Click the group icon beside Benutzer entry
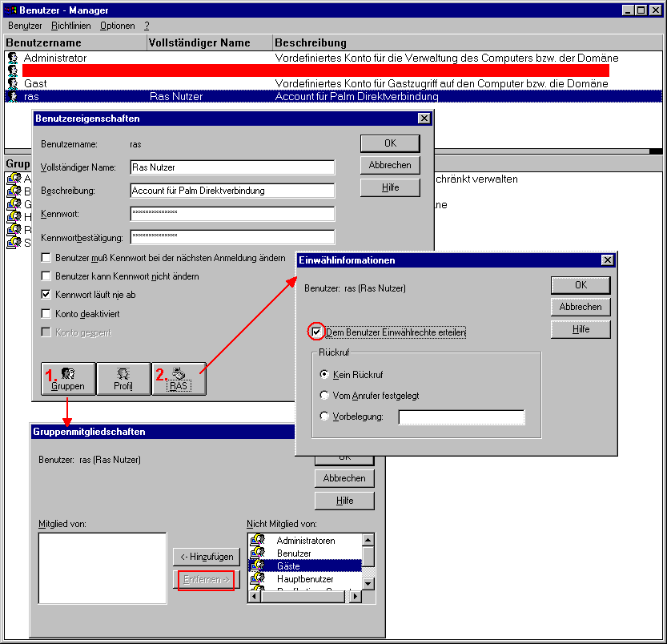667x644 pixels. coord(258,553)
